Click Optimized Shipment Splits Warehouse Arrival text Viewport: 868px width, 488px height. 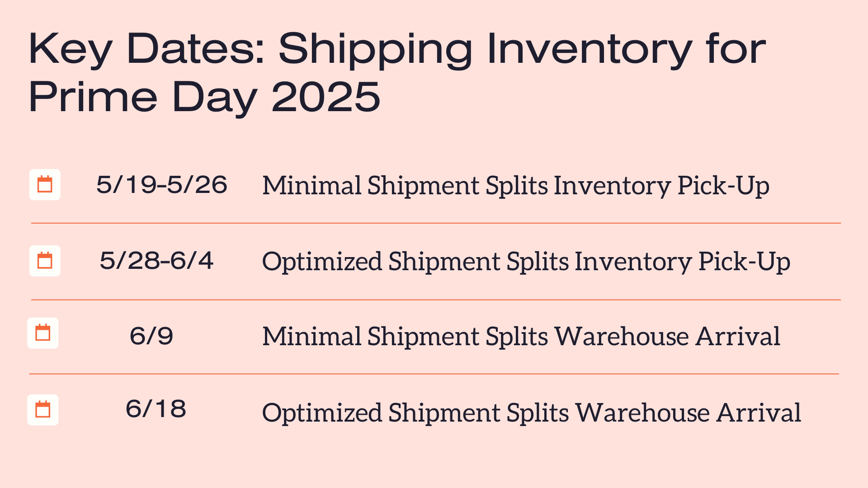(532, 413)
